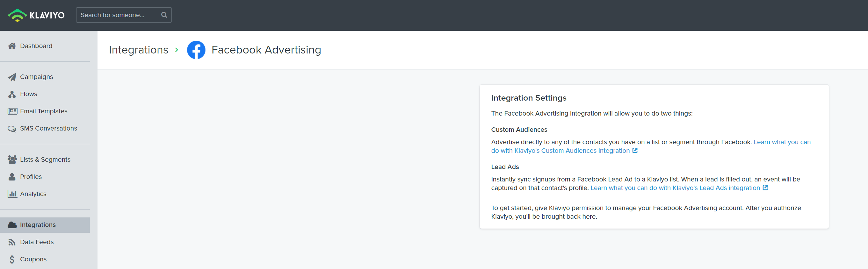The height and width of the screenshot is (269, 868).
Task: Open Lists & Segments
Action: point(45,159)
